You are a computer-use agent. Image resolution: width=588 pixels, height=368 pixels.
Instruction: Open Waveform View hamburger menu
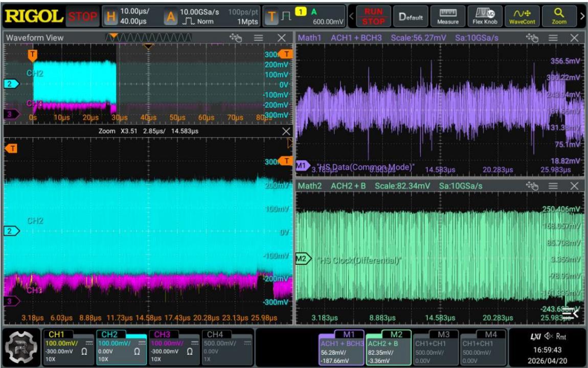coord(258,37)
